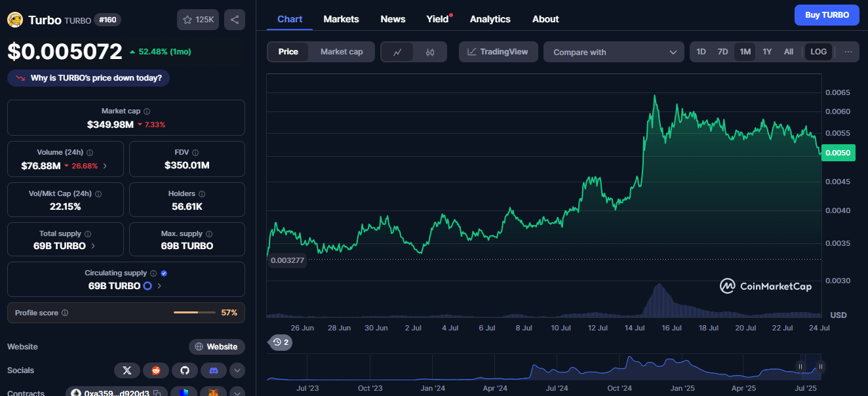The width and height of the screenshot is (868, 396).
Task: Open the News tab
Action: click(x=393, y=19)
